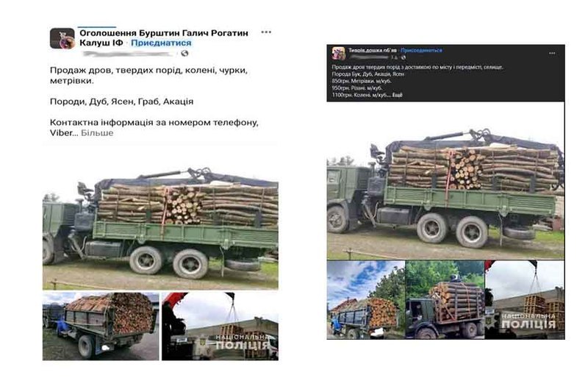Open left post thumbnail with Національна поліція watermark
The height and width of the screenshot is (392, 588).
click(220, 327)
